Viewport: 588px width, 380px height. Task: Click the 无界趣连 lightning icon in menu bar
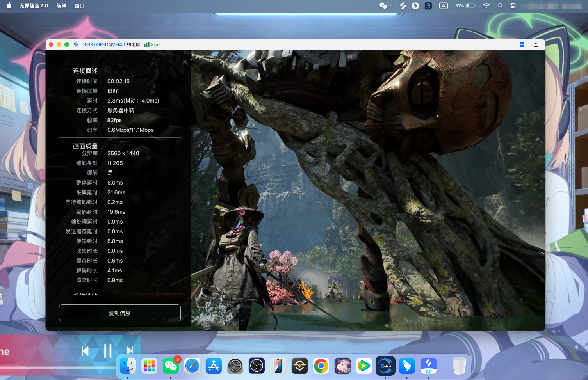pos(403,5)
